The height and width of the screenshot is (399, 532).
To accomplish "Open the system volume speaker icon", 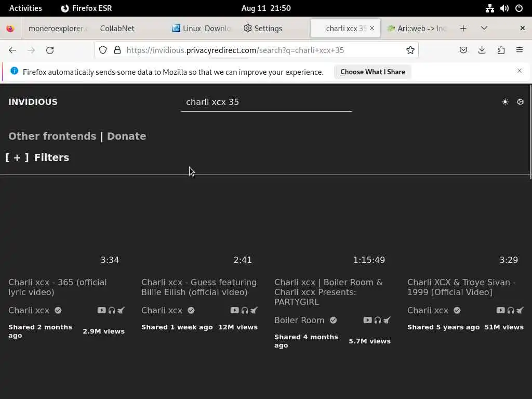I will [x=504, y=8].
